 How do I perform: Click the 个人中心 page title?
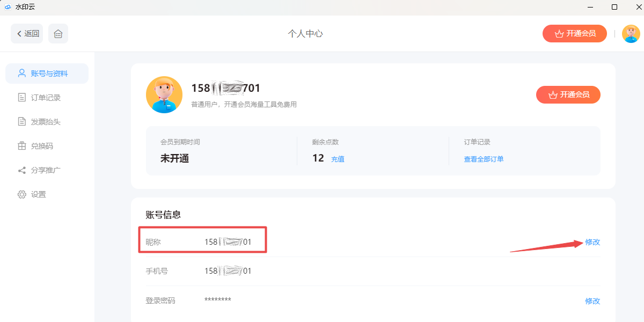pyautogui.click(x=305, y=33)
